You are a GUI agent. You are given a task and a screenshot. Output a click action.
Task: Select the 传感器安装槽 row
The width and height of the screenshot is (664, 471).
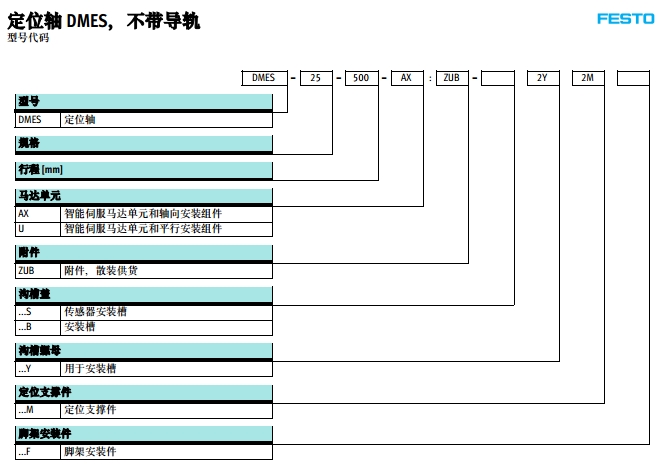coord(144,312)
